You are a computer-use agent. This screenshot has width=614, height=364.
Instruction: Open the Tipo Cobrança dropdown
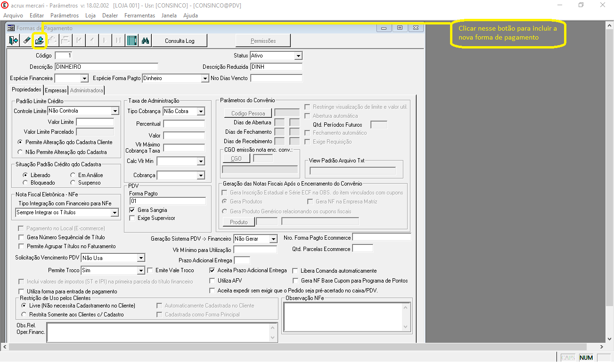[201, 112]
